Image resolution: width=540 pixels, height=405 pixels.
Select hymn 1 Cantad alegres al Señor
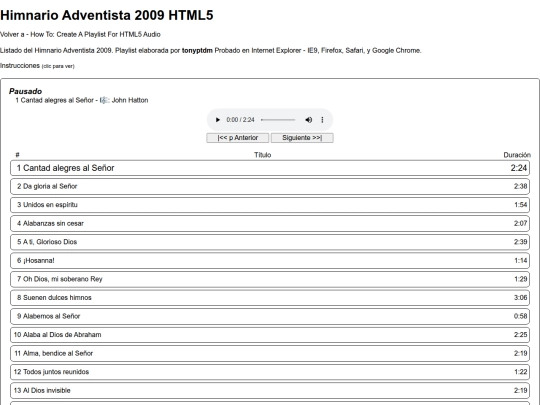270,168
